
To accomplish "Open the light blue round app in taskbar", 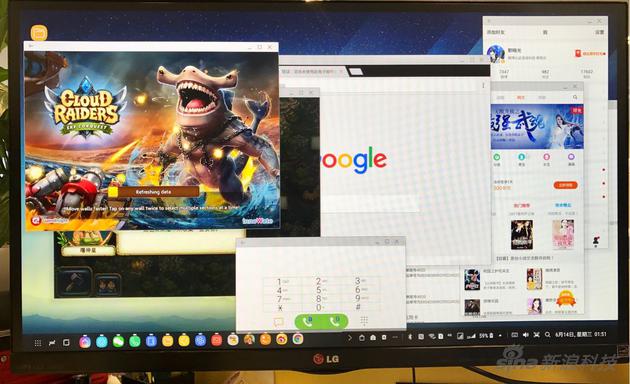I will (x=102, y=341).
